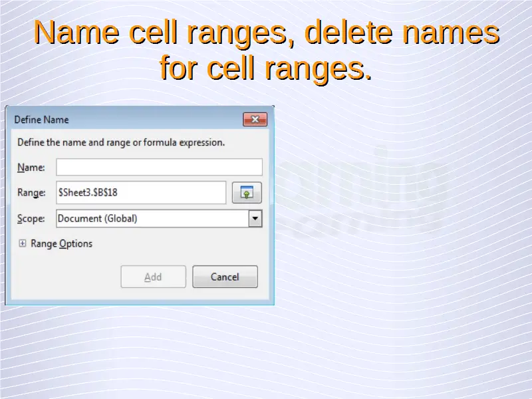Click the "for cell ranges." heading line
The height and width of the screenshot is (399, 532).
tap(266, 68)
